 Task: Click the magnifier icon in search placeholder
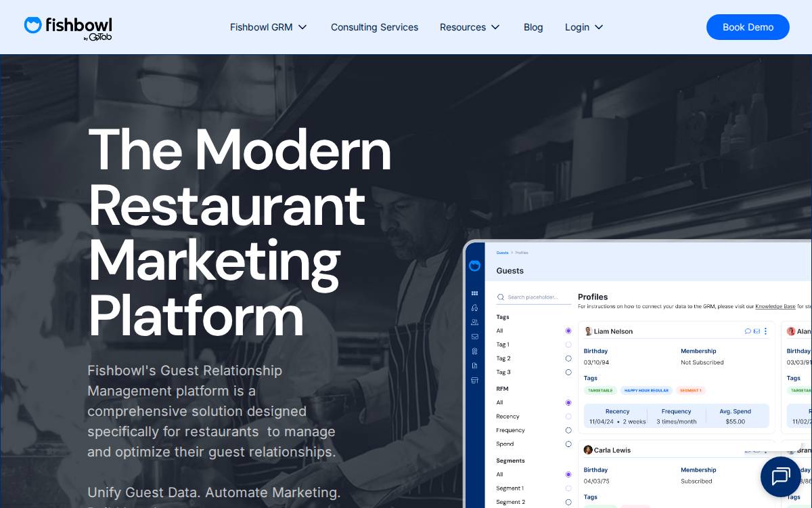tap(501, 297)
